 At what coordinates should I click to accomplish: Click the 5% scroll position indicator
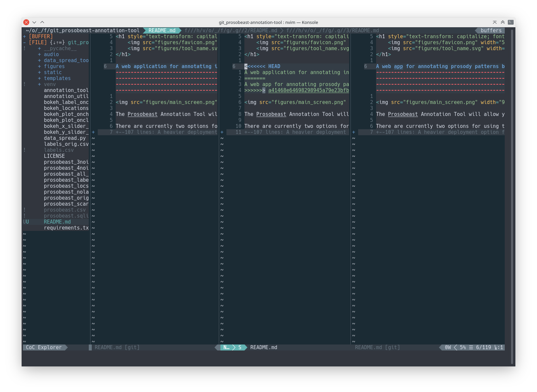tap(462, 347)
